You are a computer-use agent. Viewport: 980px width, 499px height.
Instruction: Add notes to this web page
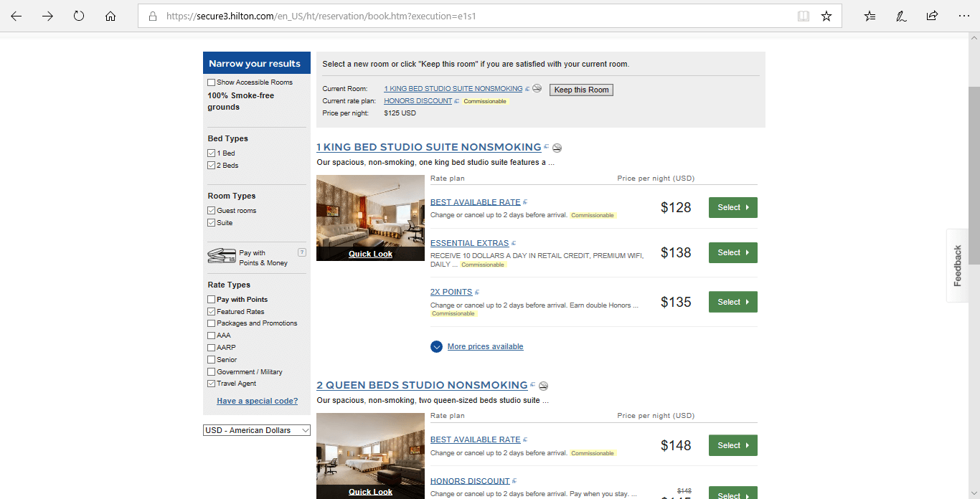pos(901,16)
